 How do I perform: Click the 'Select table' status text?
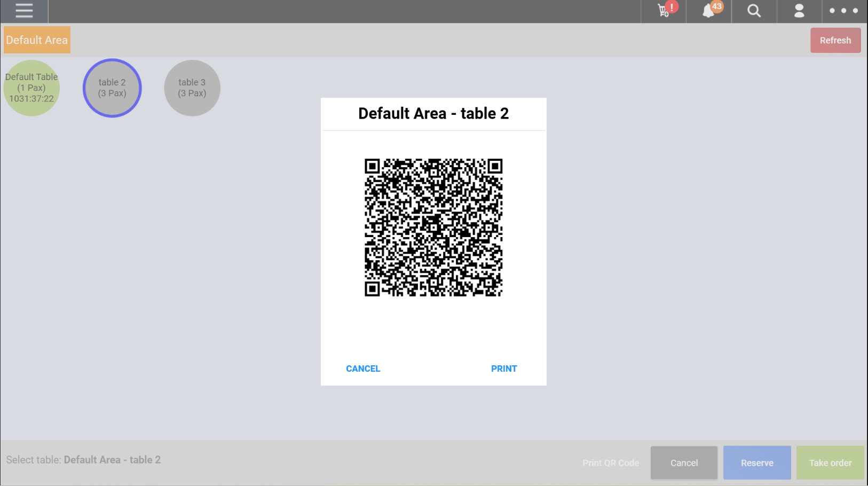click(83, 460)
